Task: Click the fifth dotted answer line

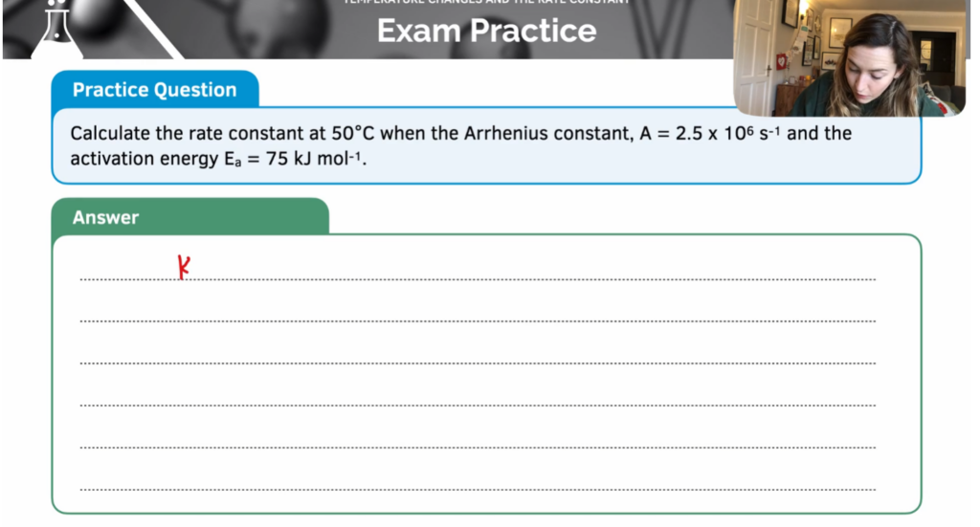Action: coord(479,448)
